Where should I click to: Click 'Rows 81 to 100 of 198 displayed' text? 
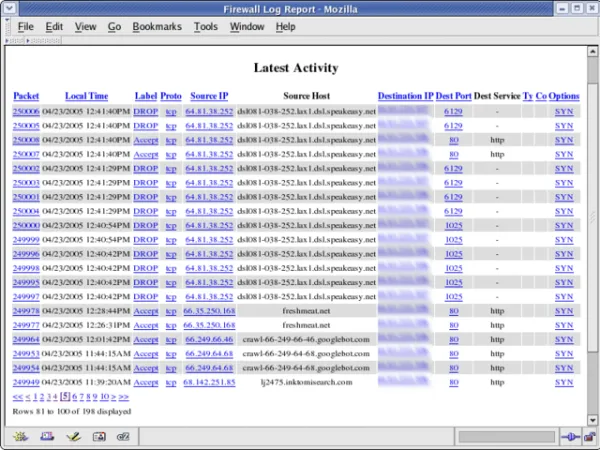coord(72,411)
